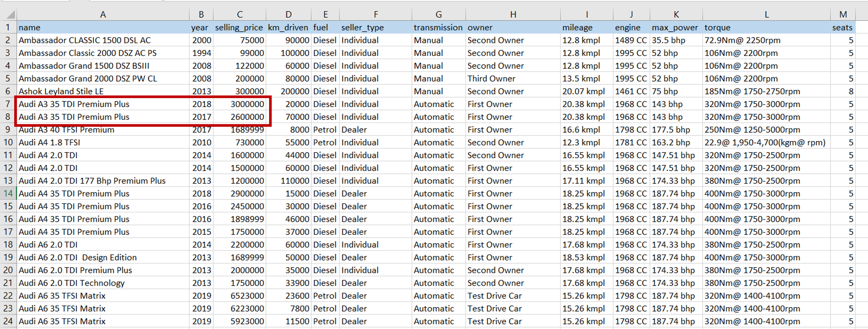This screenshot has height=329, width=868.
Task: Click the 'mileage' header cell
Action: tap(587, 27)
